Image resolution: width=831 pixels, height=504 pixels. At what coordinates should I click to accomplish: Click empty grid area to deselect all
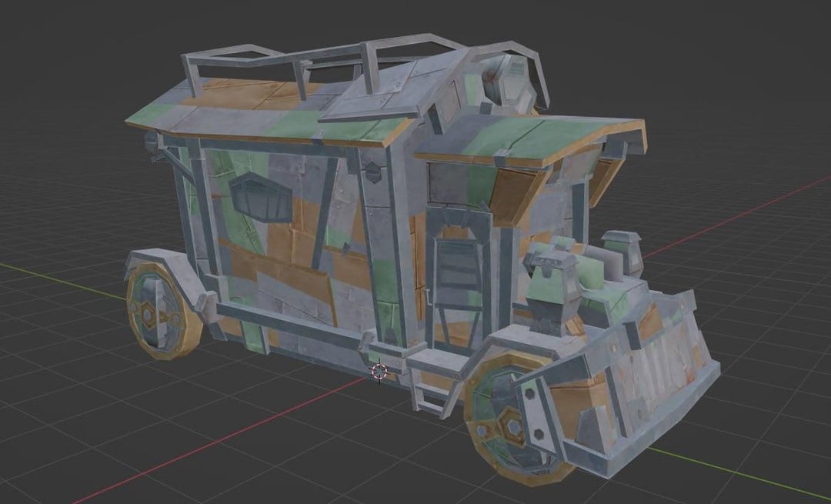pyautogui.click(x=115, y=431)
